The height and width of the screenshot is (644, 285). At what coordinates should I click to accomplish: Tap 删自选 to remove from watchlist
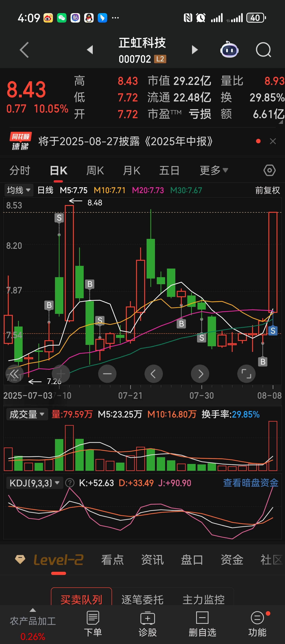point(202,623)
